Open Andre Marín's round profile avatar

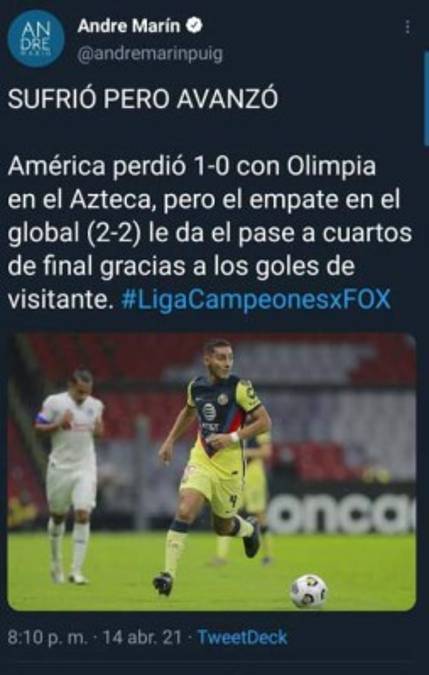click(36, 39)
